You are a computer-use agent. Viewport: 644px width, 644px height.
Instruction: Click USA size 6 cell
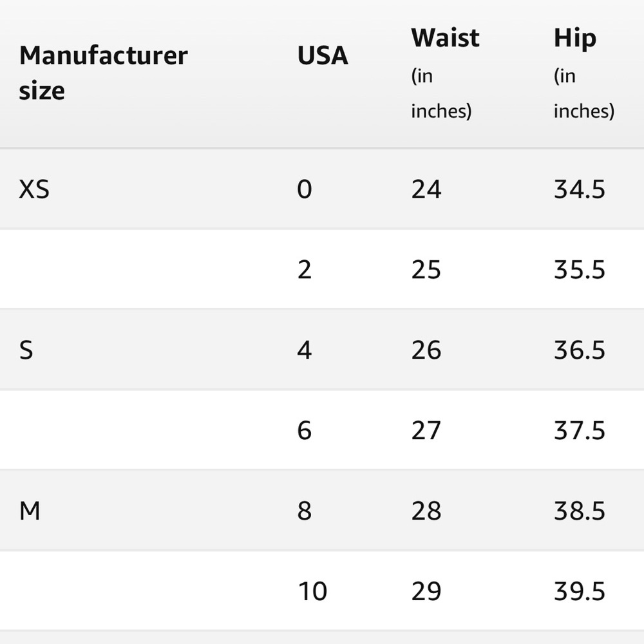coord(305,431)
